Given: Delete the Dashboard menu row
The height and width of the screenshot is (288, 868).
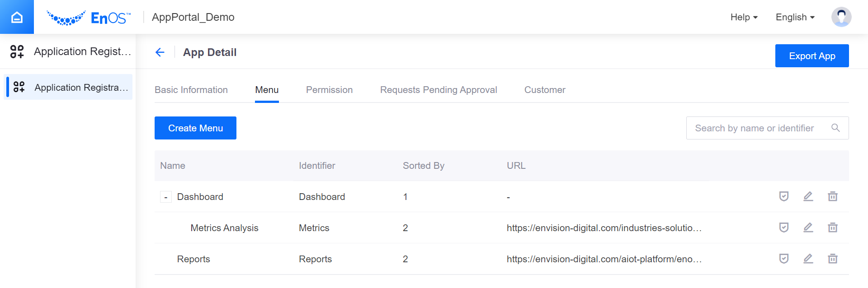Looking at the screenshot, I should [x=832, y=196].
